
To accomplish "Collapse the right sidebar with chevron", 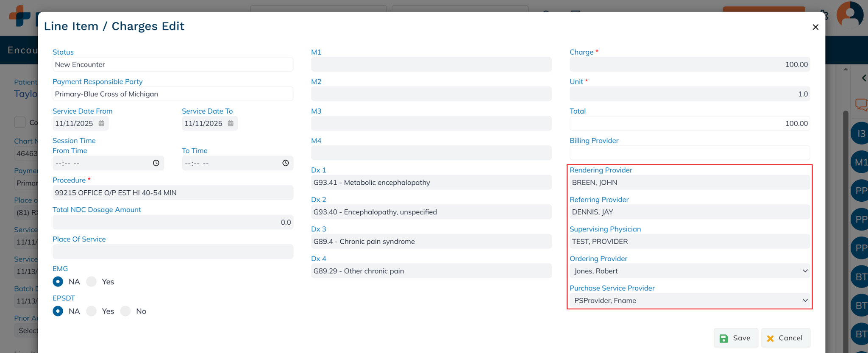I will click(864, 78).
